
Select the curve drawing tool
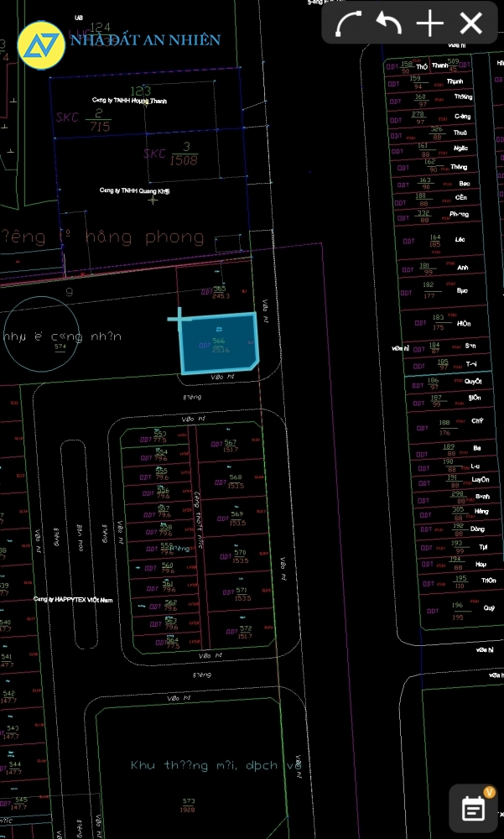click(347, 24)
